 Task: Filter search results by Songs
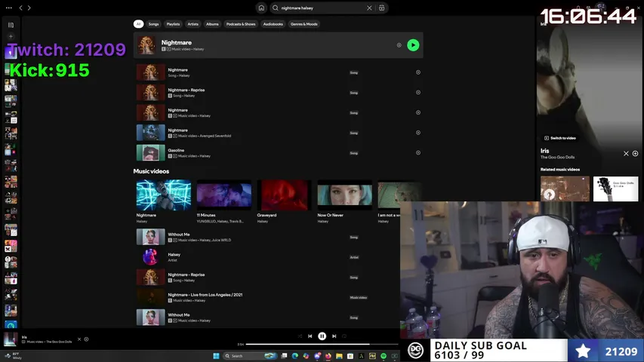[153, 24]
